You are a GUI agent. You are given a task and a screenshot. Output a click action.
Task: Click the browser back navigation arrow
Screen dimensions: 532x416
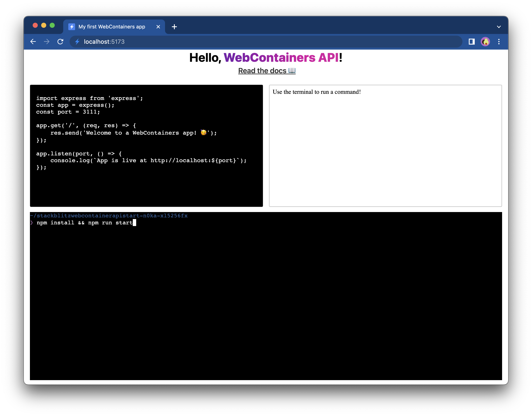tap(34, 41)
